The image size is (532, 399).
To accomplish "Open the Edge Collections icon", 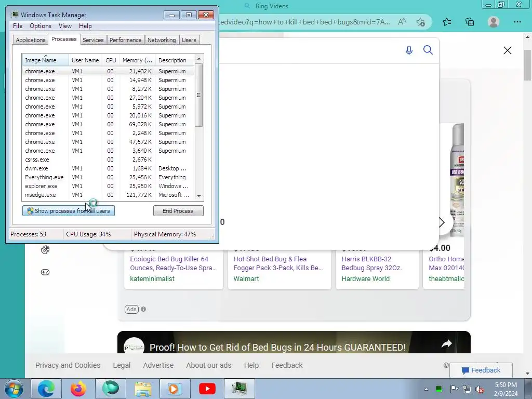I will (x=470, y=22).
